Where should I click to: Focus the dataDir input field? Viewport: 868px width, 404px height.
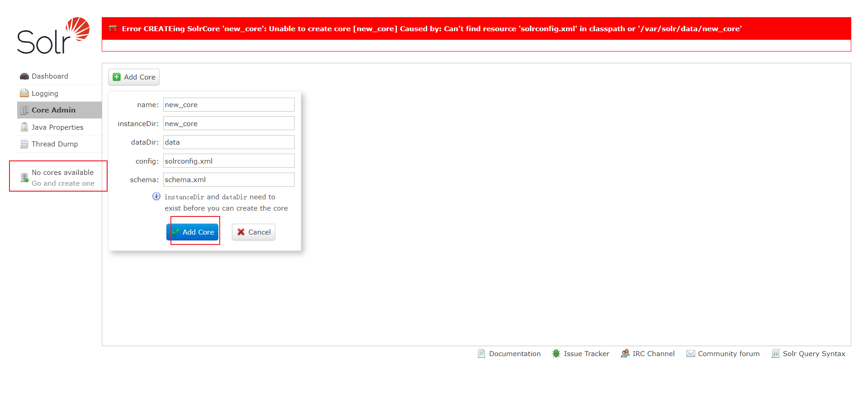pyautogui.click(x=229, y=142)
